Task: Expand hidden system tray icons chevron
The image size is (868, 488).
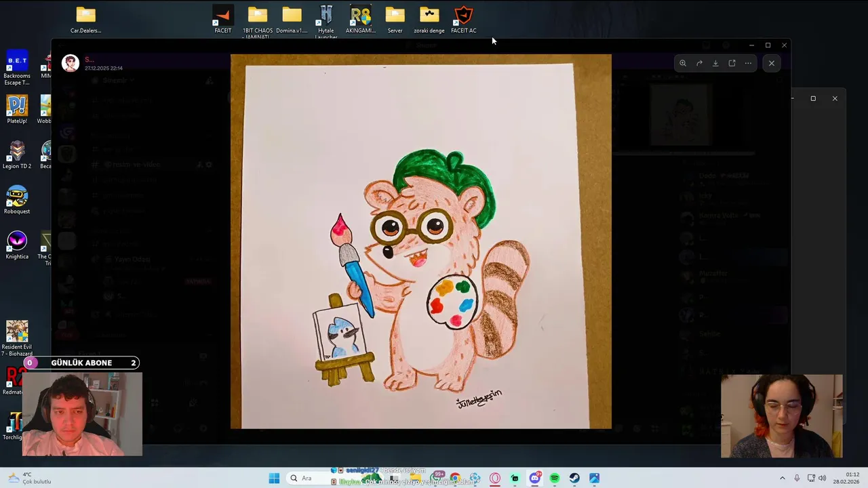Action: pyautogui.click(x=782, y=479)
